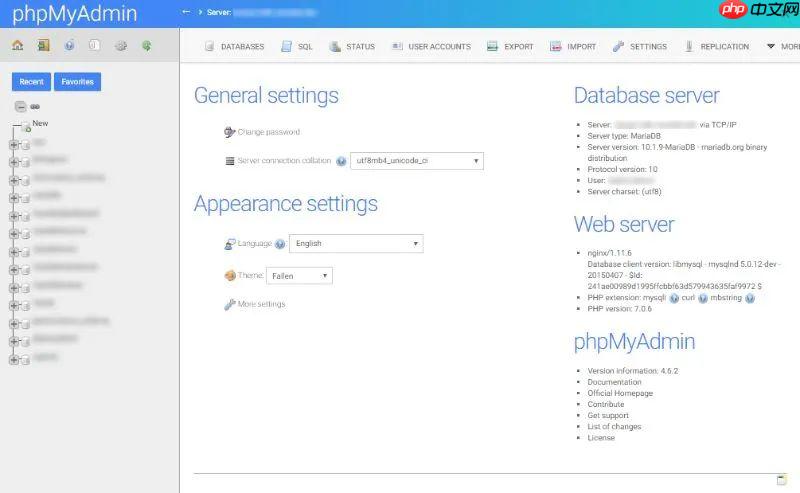Image resolution: width=800 pixels, height=493 pixels.
Task: Expand the third database under New
Action: (14, 180)
